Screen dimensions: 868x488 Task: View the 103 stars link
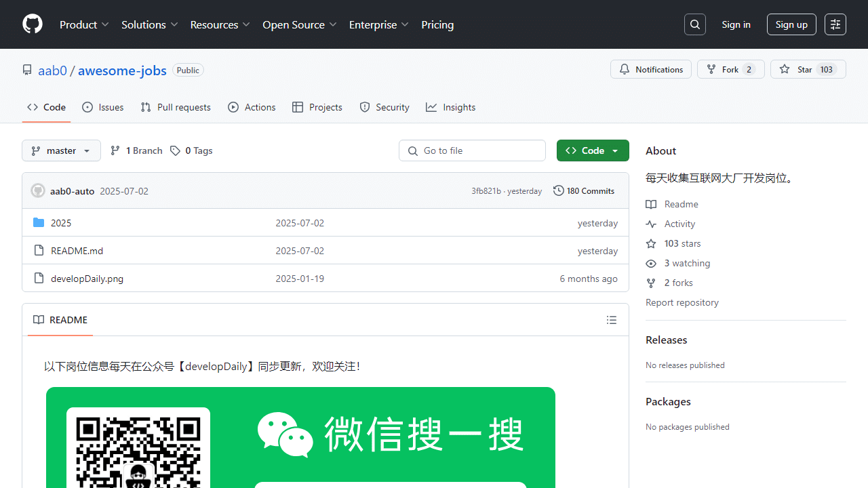coord(673,243)
